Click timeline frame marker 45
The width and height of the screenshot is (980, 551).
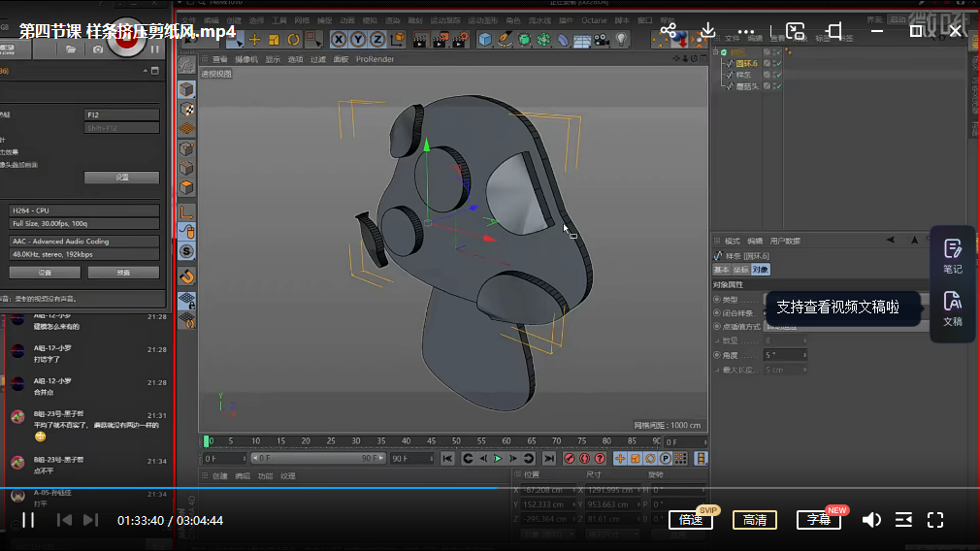click(x=431, y=441)
